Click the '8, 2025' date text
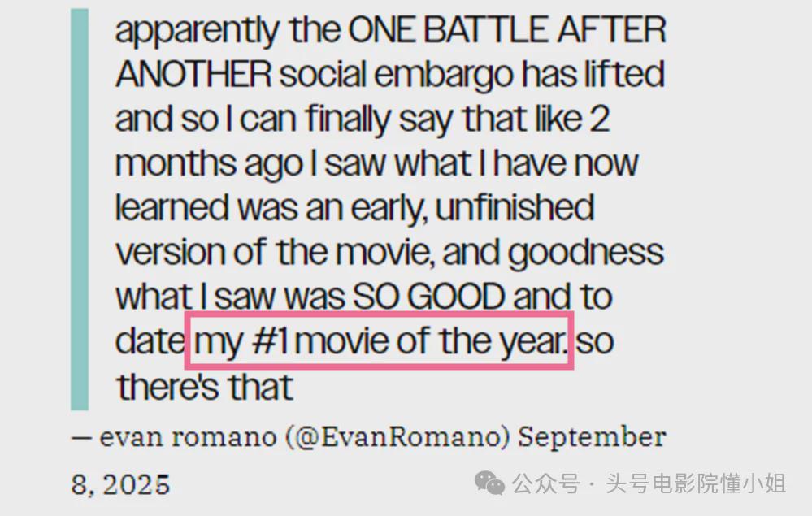Image resolution: width=812 pixels, height=516 pixels. tap(120, 485)
